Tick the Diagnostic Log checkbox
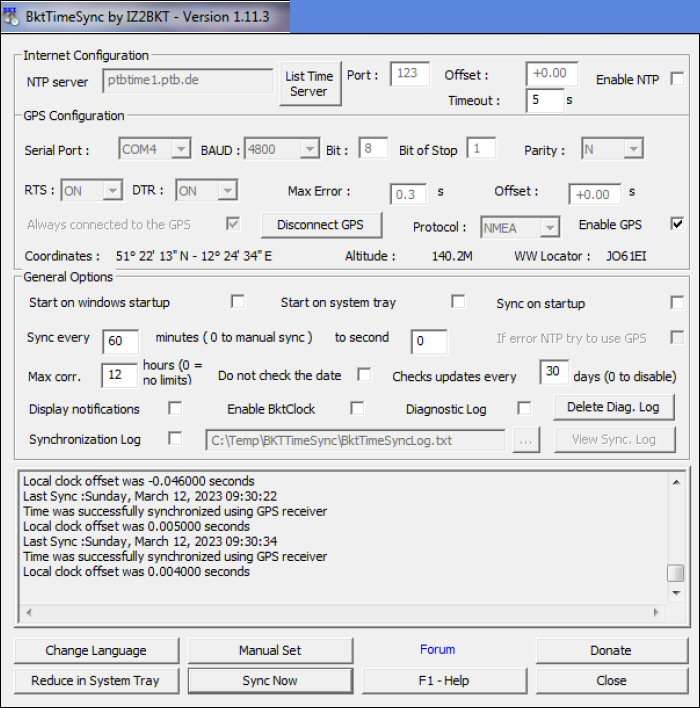 pyautogui.click(x=524, y=408)
